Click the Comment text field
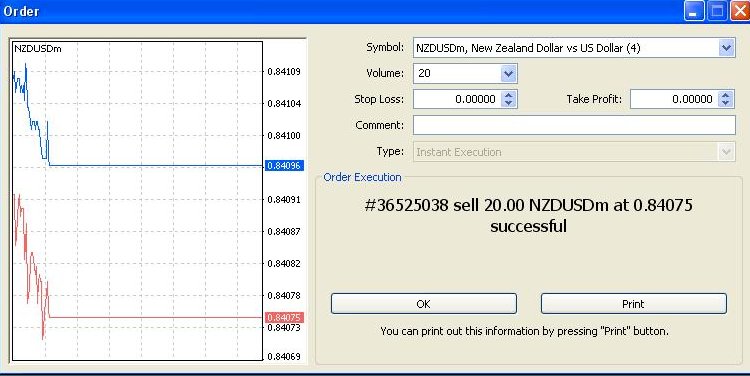This screenshot has height=376, width=750. tap(574, 125)
